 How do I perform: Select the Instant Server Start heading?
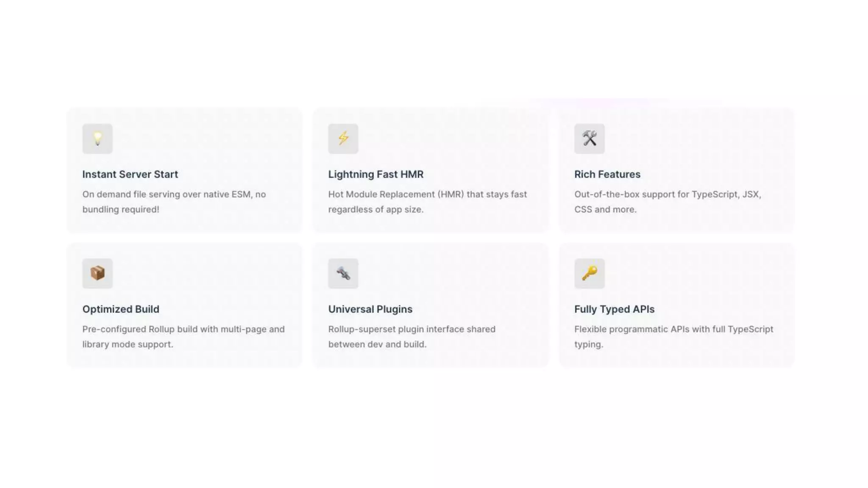(130, 174)
